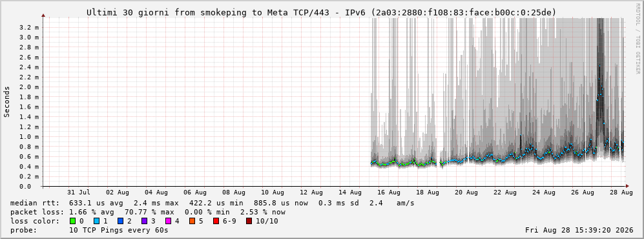Click the light blue loss color 1 swatch

[x=97, y=222]
